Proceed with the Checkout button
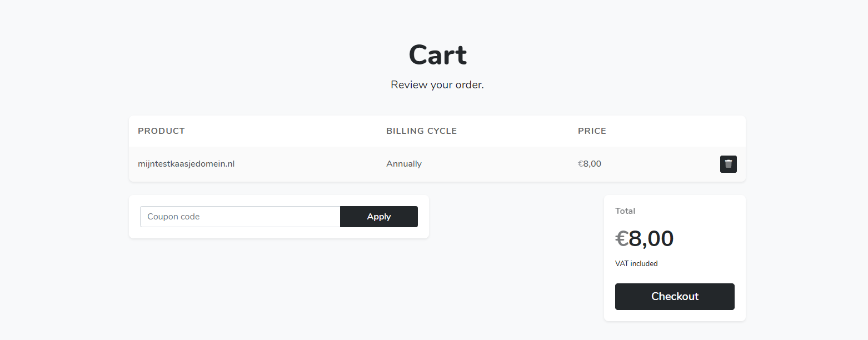Screen dimensions: 868x340 [x=675, y=297]
